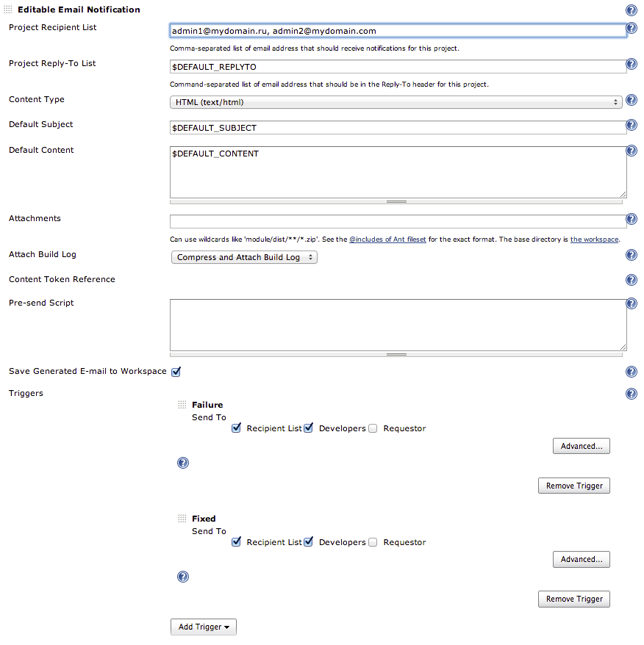The image size is (644, 645).
Task: Click Advanced button in Failure trigger
Action: [x=581, y=446]
